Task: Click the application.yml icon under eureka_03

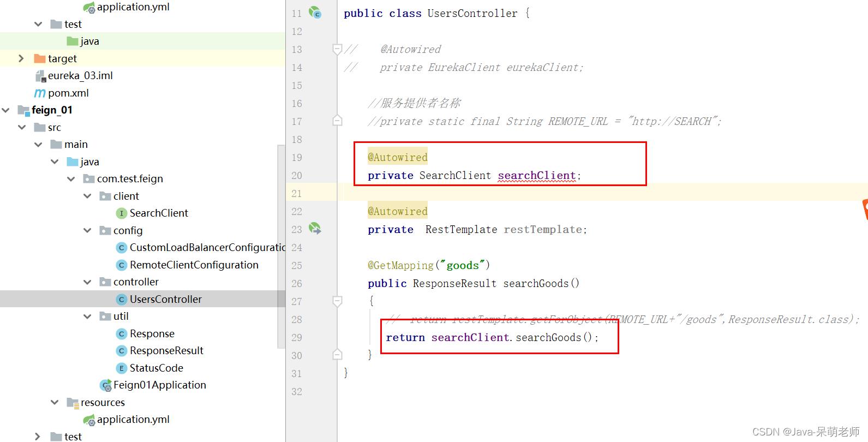Action: coord(89,8)
